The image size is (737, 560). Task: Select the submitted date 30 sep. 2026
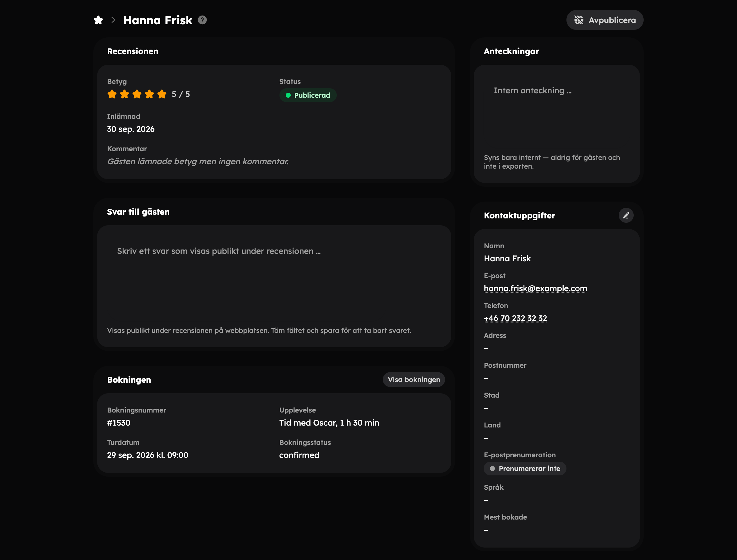click(131, 129)
